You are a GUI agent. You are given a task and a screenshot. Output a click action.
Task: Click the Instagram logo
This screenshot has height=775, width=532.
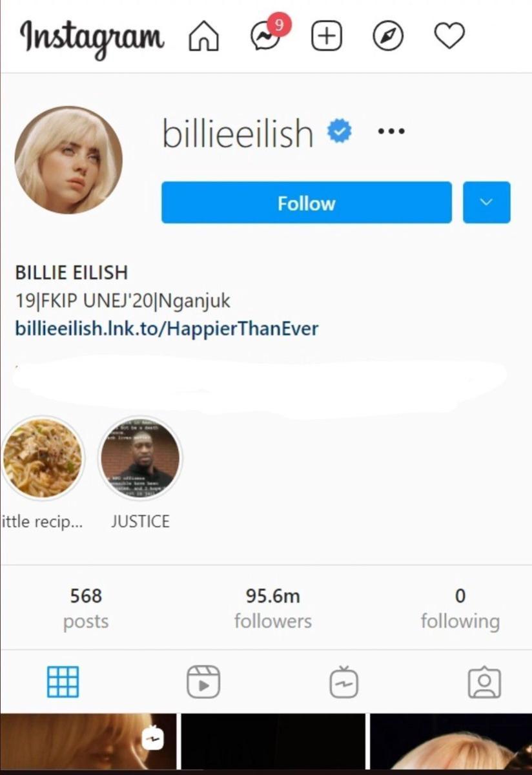coord(92,37)
